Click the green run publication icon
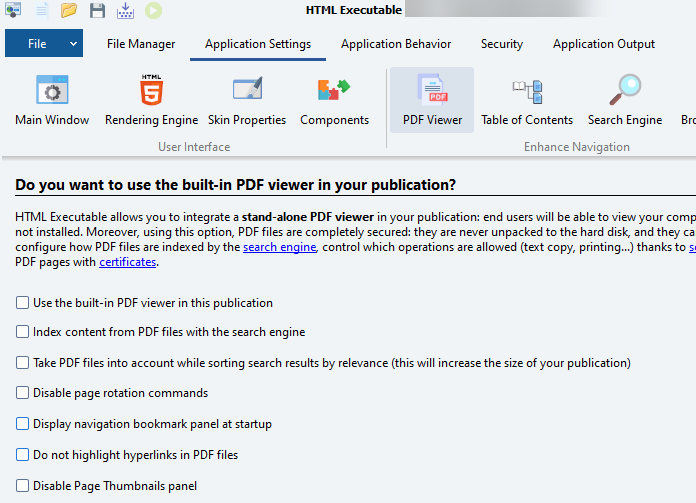 [153, 11]
